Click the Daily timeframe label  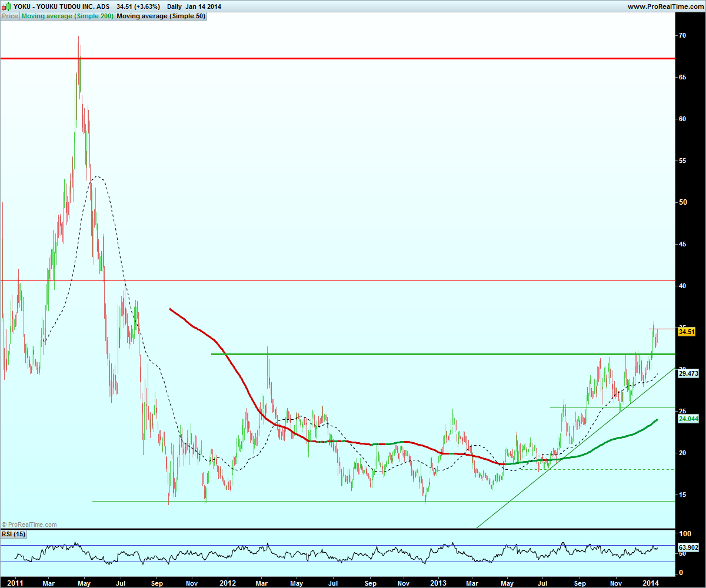(x=174, y=6)
